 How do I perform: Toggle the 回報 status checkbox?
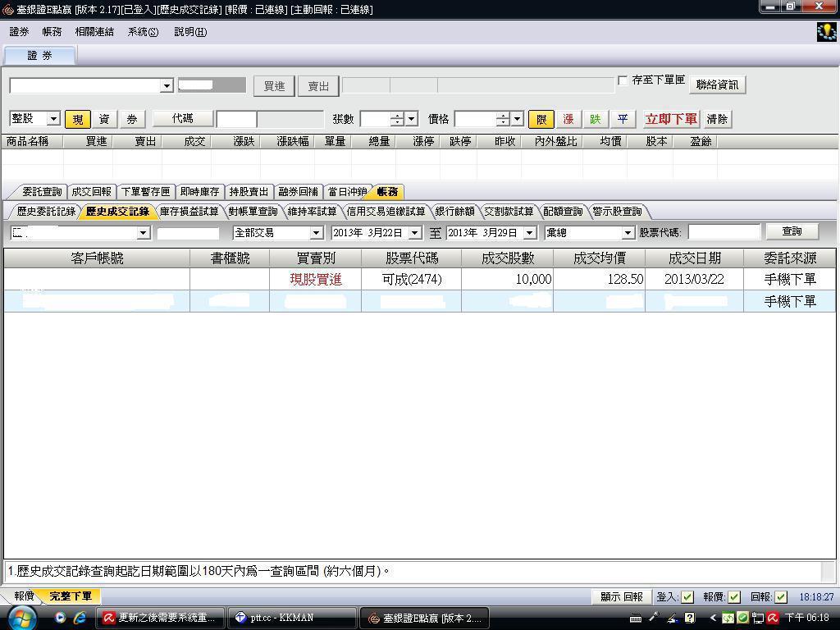coord(781,597)
